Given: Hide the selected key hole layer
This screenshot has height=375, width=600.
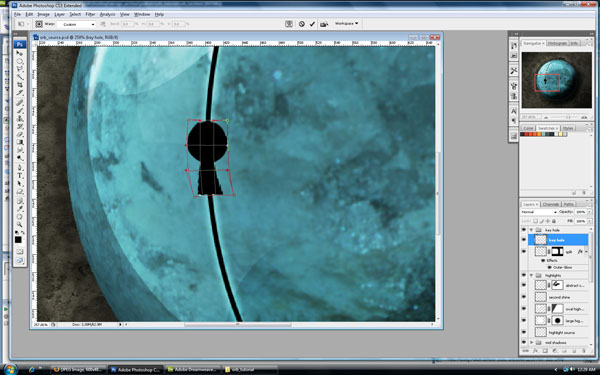Looking at the screenshot, I should [x=524, y=240].
